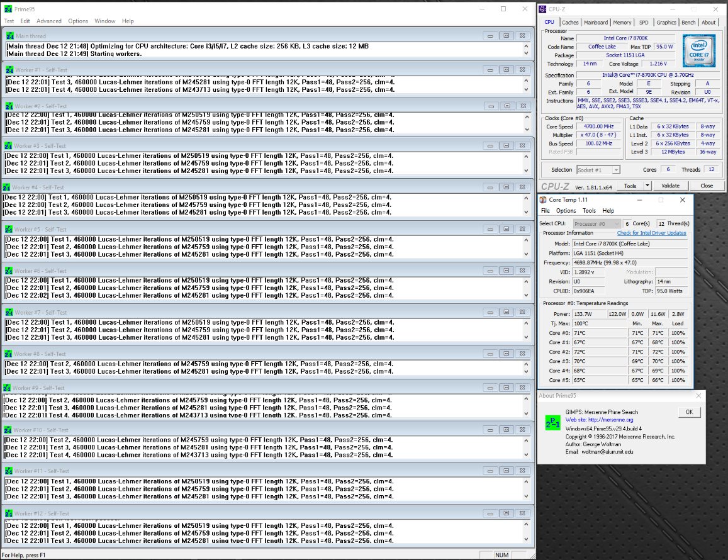Click the Worker #1 Self-Test window icon
Screen dimensions: 728x560
9,70
